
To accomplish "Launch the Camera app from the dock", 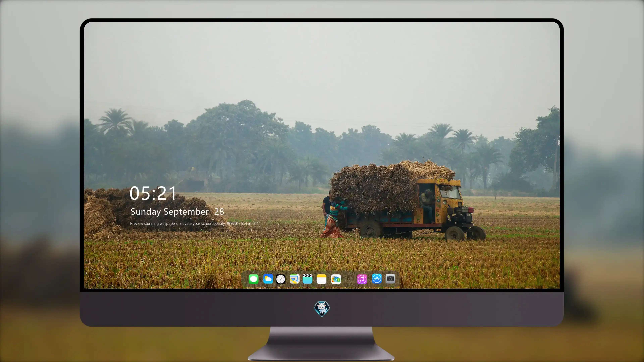I will point(390,279).
